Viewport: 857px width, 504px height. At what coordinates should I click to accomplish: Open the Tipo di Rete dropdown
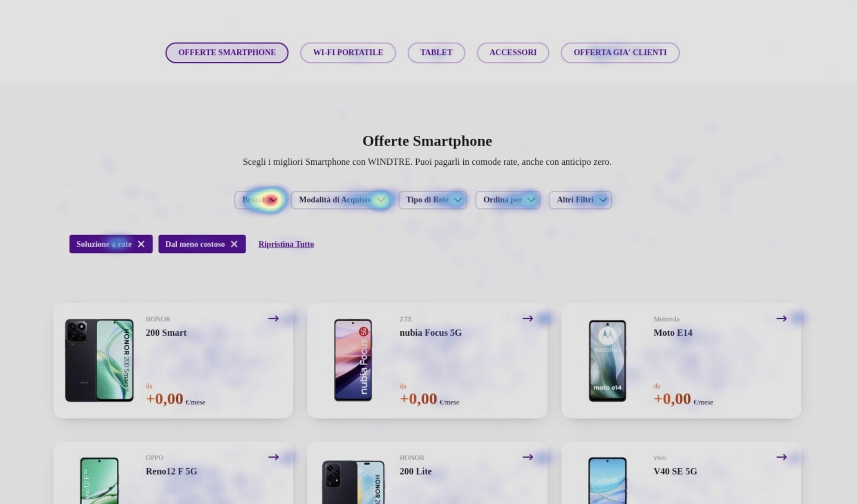(x=433, y=200)
